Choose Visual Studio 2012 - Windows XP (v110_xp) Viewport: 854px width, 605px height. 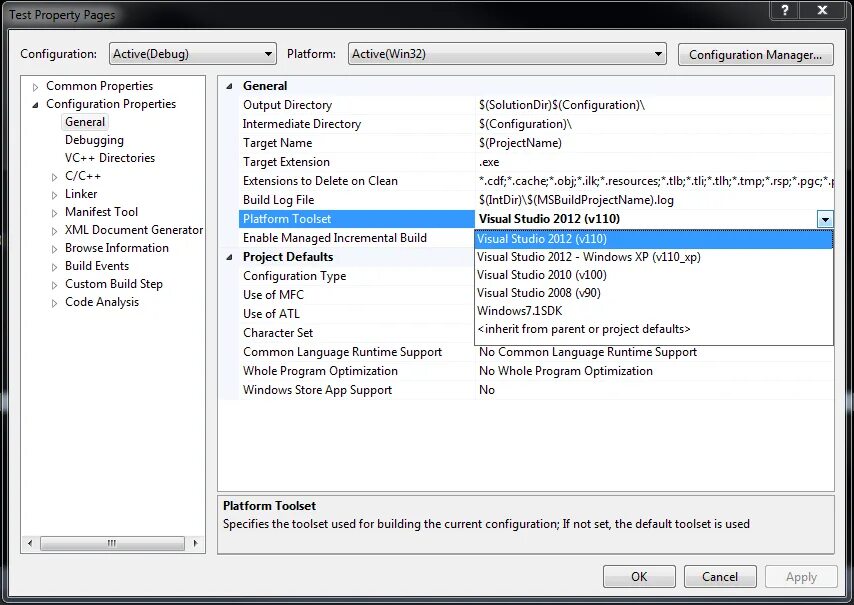coord(654,257)
